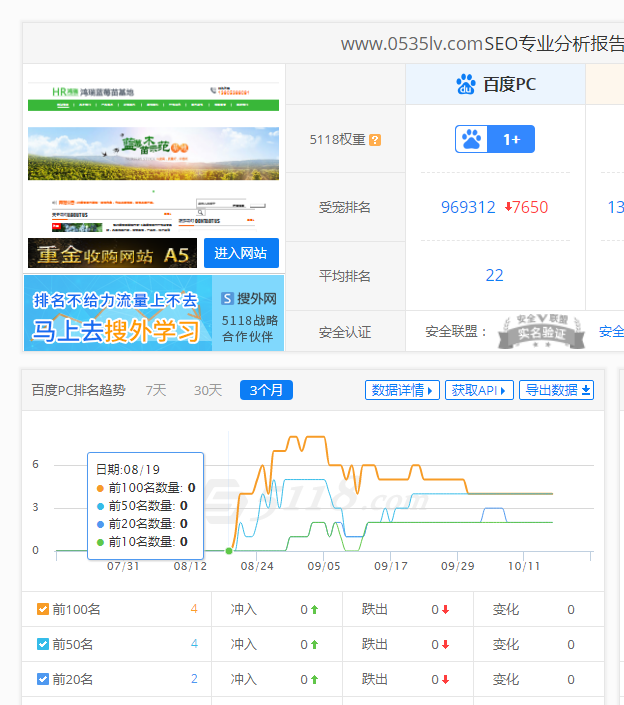Viewport: 624px width, 705px height.
Task: Click the arrow icon in 获取API
Action: [x=503, y=391]
